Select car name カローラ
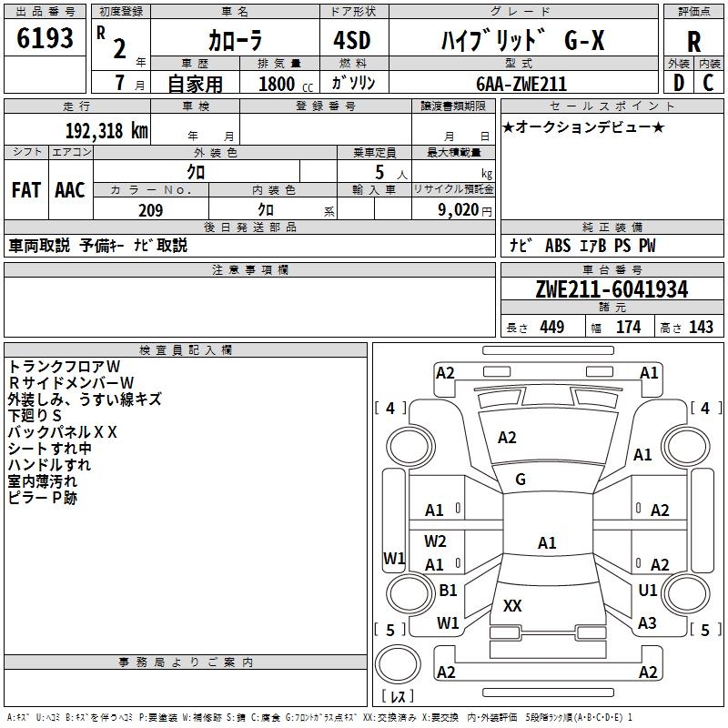 (236, 40)
